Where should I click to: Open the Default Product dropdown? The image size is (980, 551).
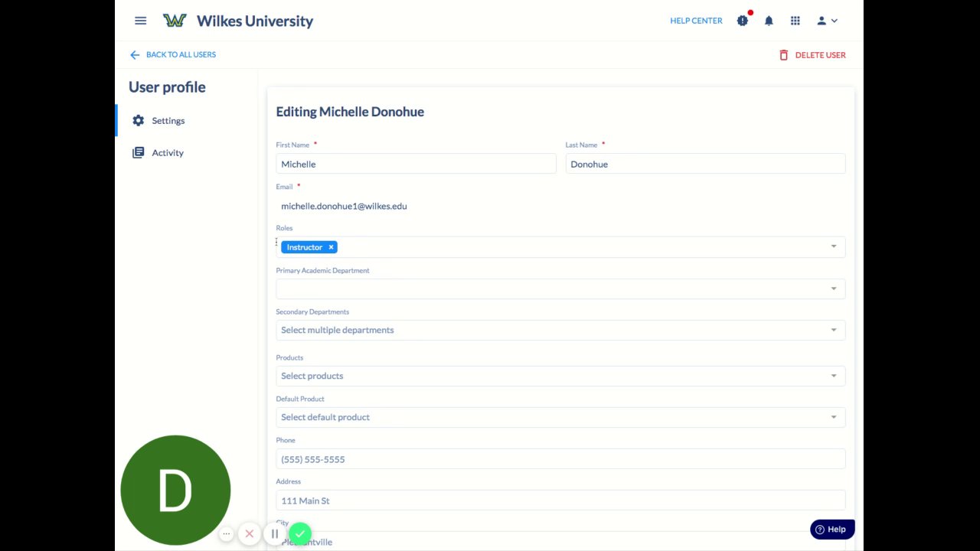click(x=560, y=417)
